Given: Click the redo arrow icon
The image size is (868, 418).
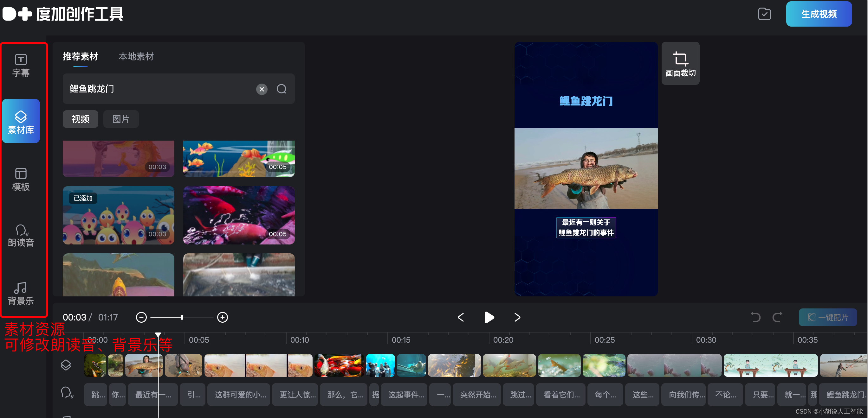Looking at the screenshot, I should click(x=777, y=317).
